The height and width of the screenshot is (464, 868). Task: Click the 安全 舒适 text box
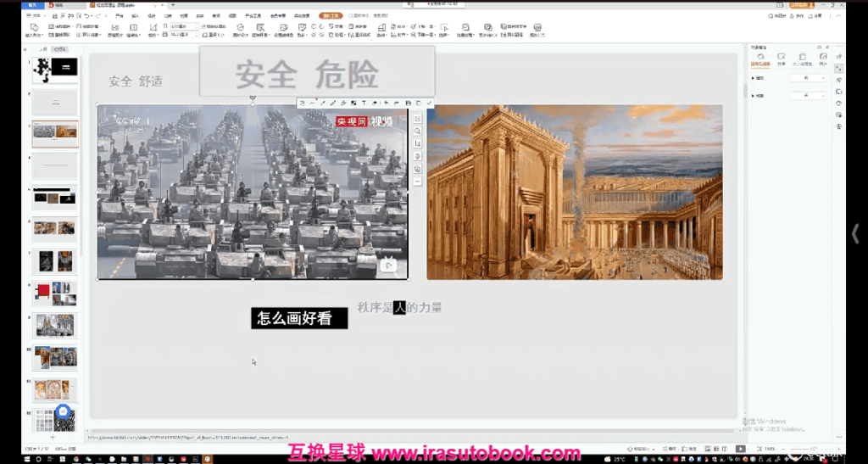click(x=135, y=81)
